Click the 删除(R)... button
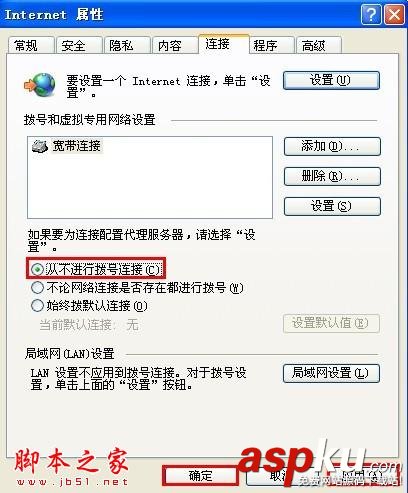The image size is (408, 493). [332, 176]
